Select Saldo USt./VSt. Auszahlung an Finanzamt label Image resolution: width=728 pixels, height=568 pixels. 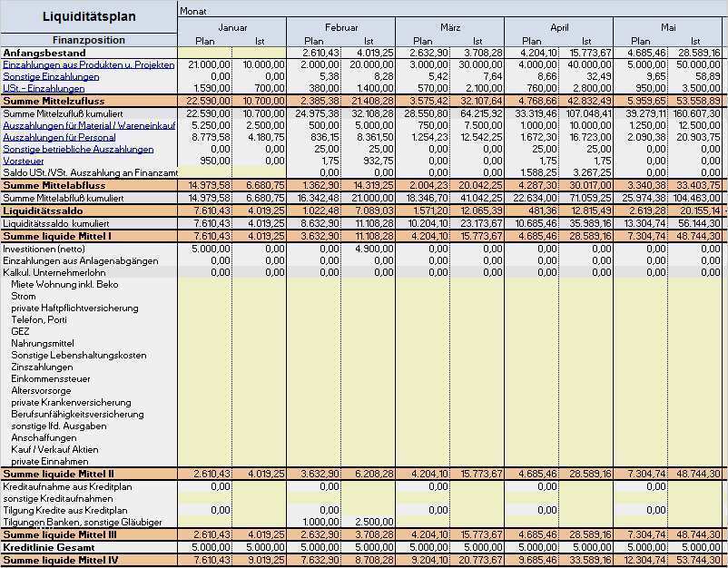(90, 172)
